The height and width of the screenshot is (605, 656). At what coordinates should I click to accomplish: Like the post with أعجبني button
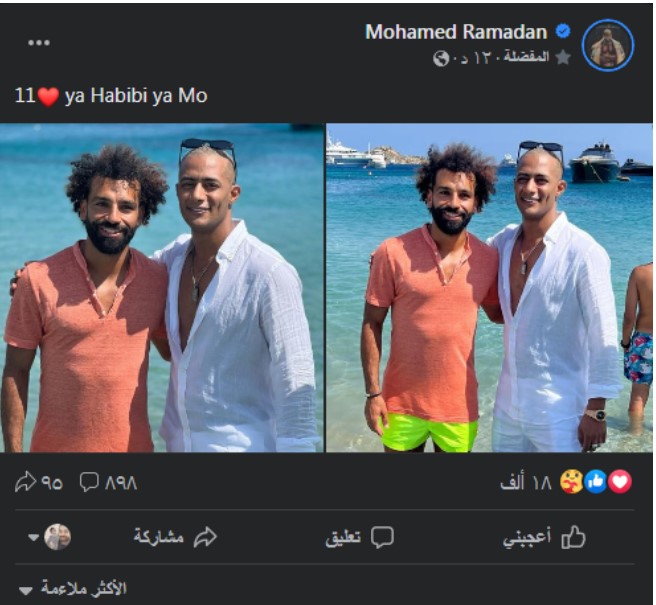click(544, 537)
